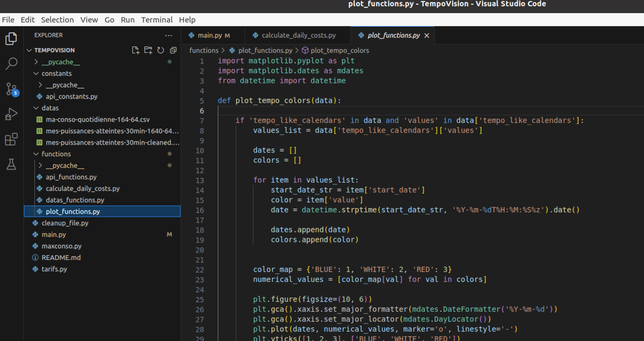Switch to the calculate_daily_costs.py tab
The width and height of the screenshot is (644, 341).
pyautogui.click(x=298, y=35)
